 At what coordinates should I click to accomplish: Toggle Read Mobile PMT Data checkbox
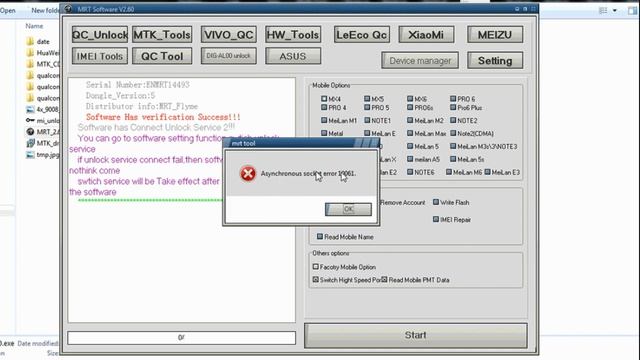coord(384,280)
